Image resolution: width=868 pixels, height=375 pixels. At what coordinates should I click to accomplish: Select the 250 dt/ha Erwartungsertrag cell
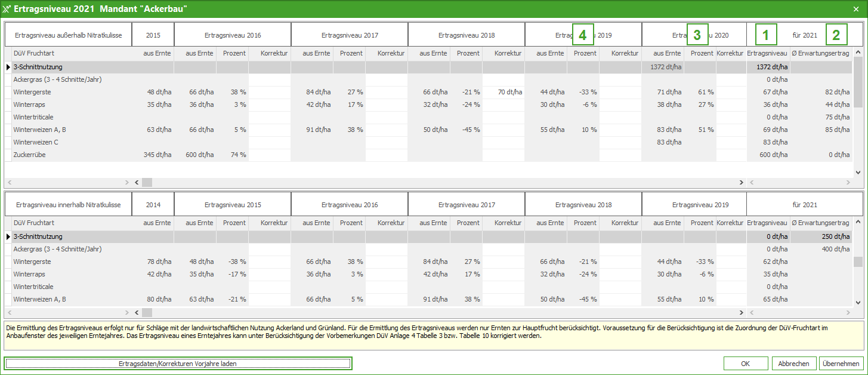click(821, 236)
